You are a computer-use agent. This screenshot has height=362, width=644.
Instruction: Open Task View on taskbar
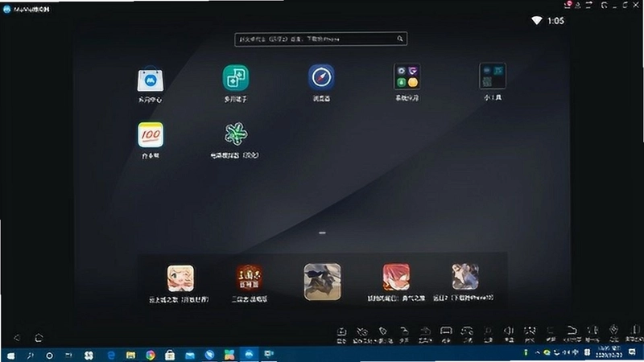pos(68,356)
